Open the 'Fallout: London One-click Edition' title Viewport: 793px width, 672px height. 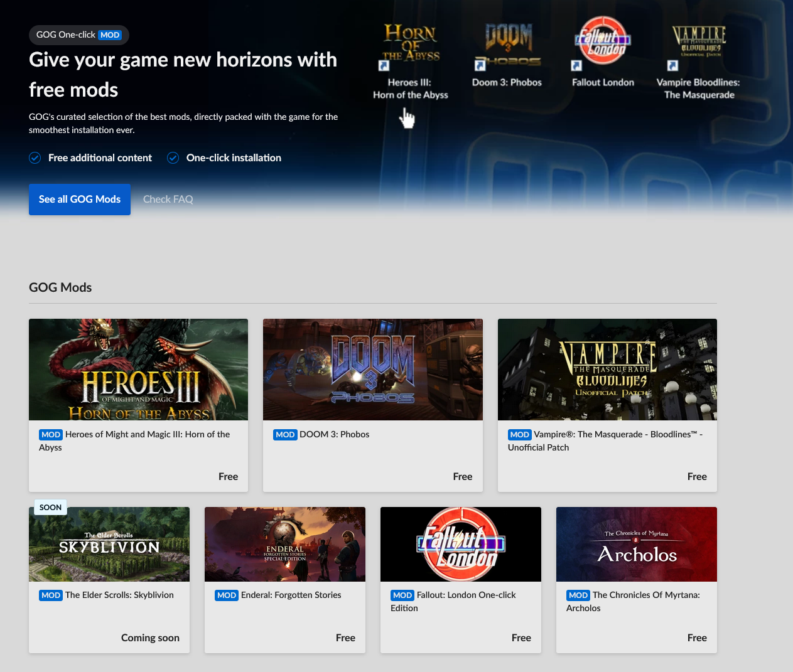[453, 602]
